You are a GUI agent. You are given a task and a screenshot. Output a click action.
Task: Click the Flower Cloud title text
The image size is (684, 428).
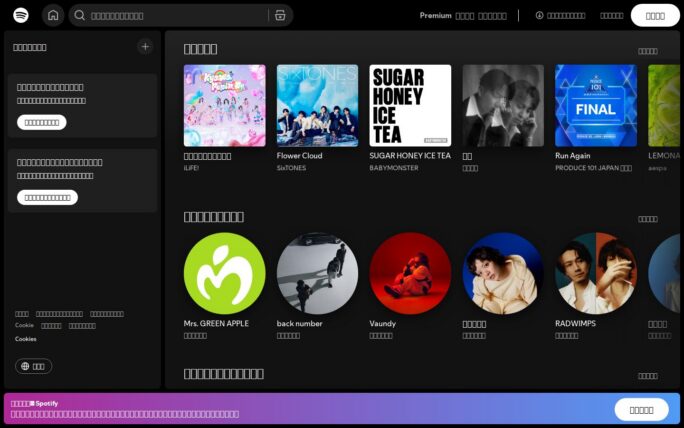[x=299, y=156]
